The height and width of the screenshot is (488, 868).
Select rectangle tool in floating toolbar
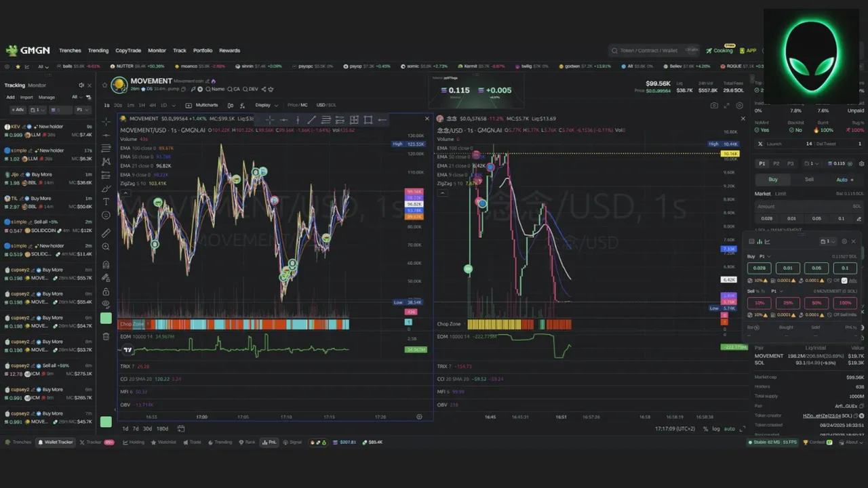click(368, 120)
